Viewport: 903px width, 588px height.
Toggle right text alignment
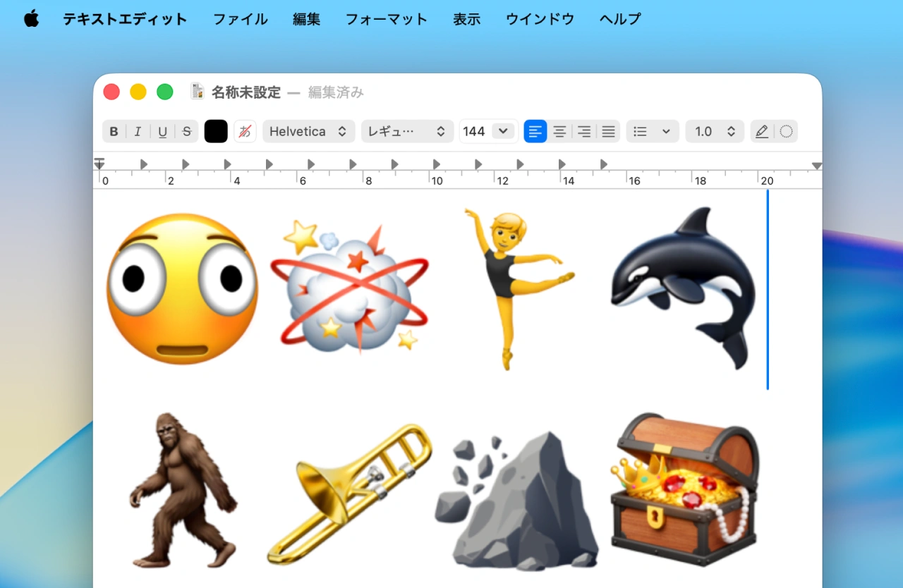coord(584,131)
